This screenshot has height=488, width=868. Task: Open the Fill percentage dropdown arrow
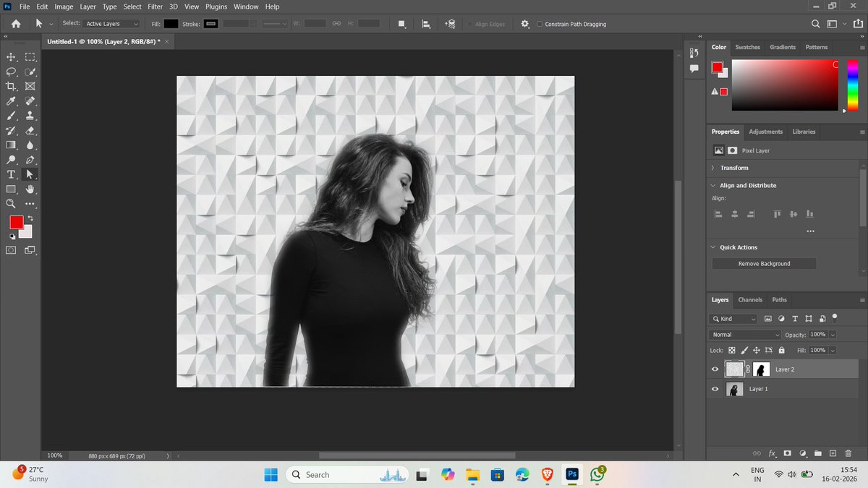833,350
